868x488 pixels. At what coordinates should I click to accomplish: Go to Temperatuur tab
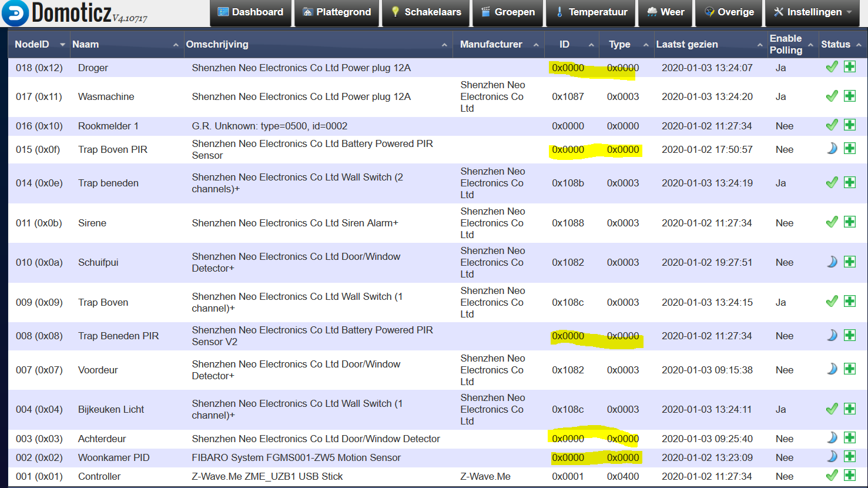(591, 12)
